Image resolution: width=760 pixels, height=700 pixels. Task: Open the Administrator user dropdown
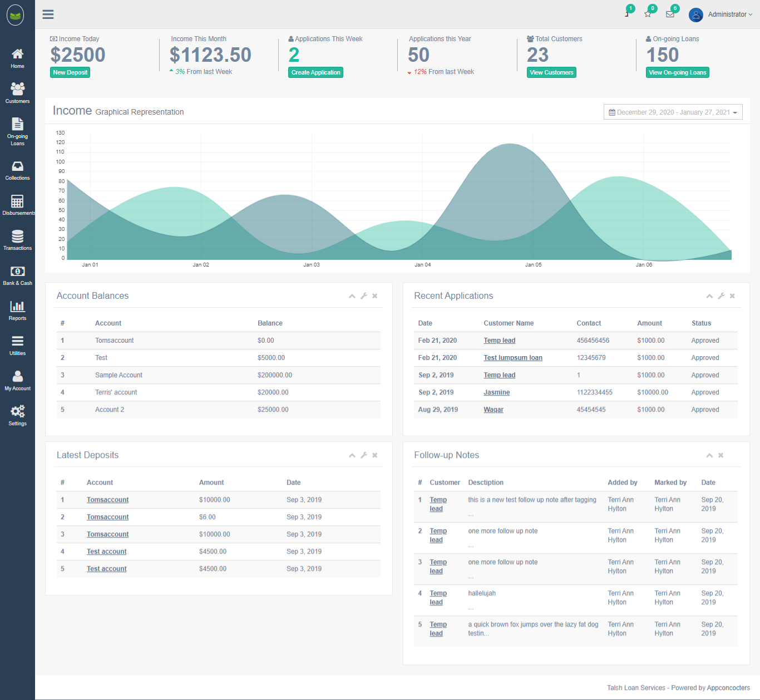click(x=721, y=14)
